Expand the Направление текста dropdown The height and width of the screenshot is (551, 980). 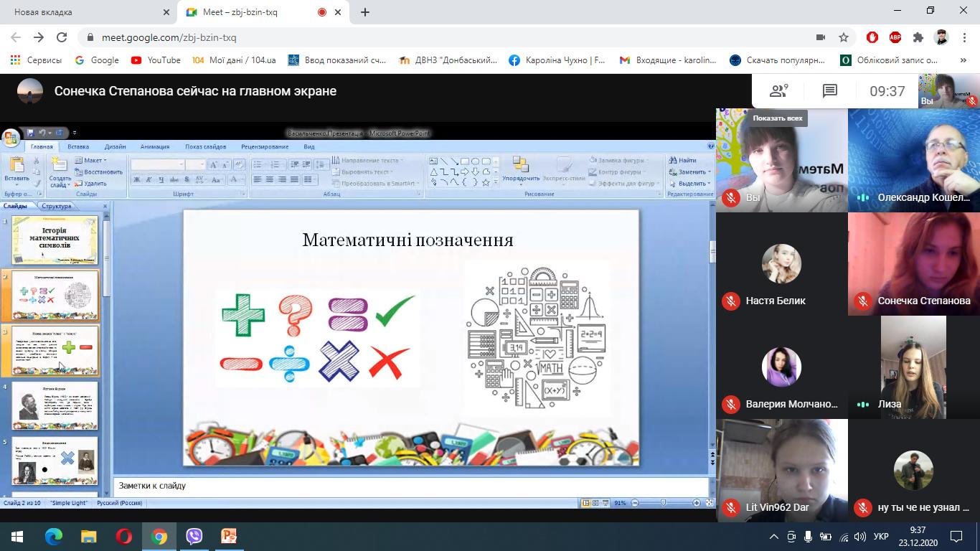367,161
